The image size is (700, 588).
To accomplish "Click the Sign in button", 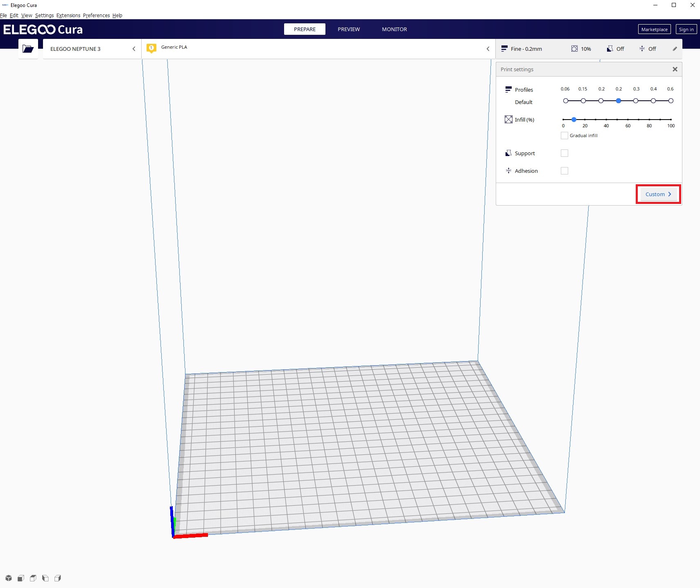I will pyautogui.click(x=686, y=29).
